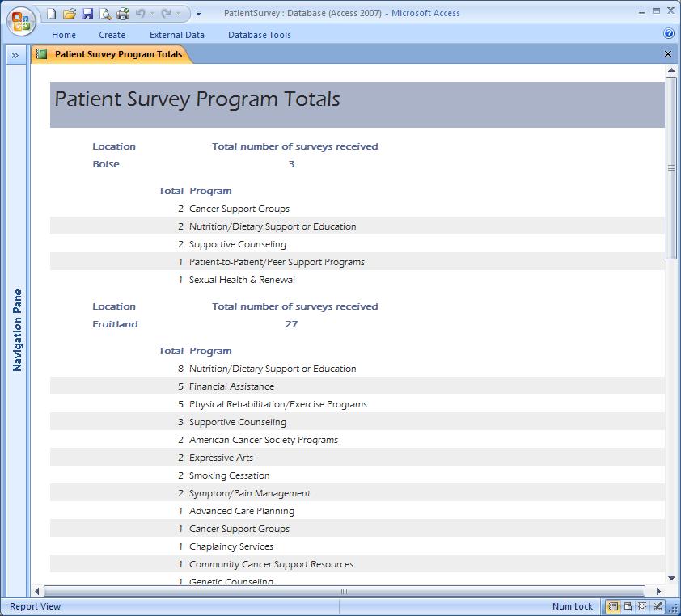The width and height of the screenshot is (681, 616).
Task: Click the Quick Print printer icon
Action: coord(123,14)
